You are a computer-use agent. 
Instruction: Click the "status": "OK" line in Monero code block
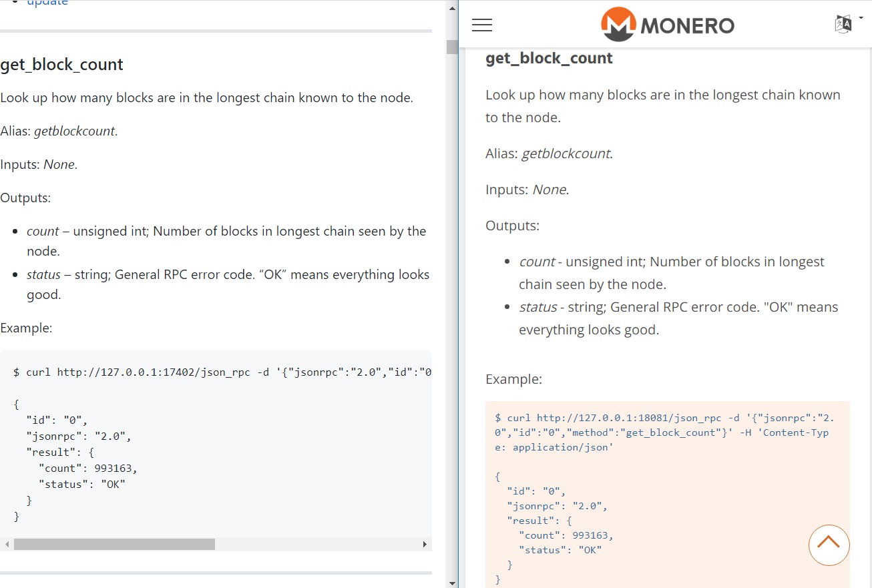[560, 550]
